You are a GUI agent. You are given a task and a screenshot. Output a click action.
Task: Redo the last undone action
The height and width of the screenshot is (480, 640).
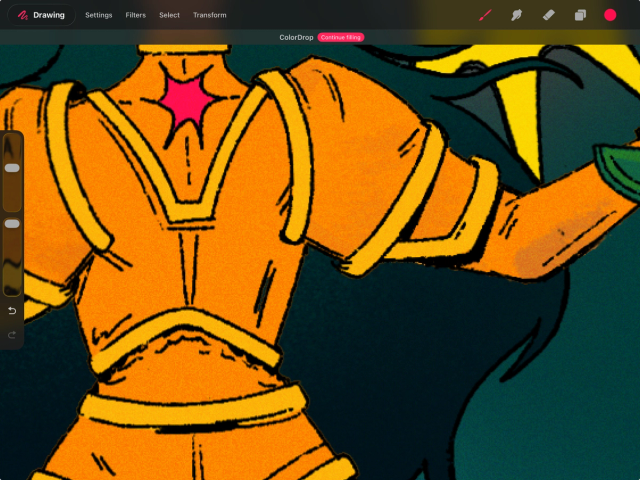(12, 335)
